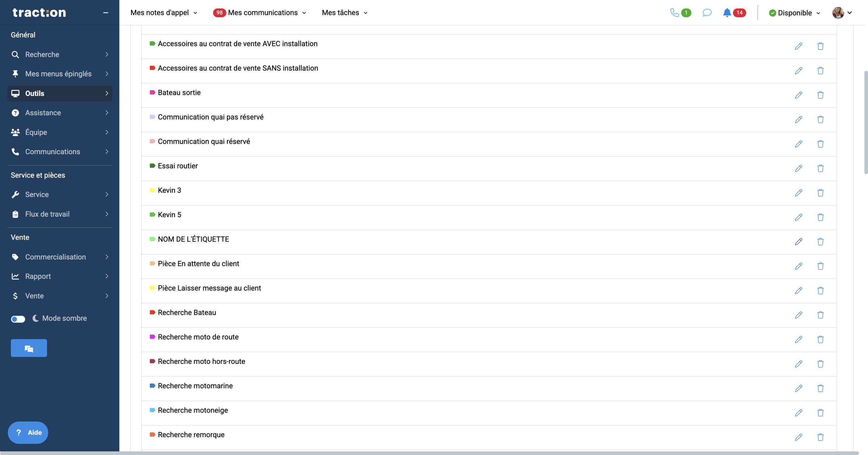Image resolution: width=868 pixels, height=455 pixels.
Task: Click trash icon for Recherche motoneige
Action: [x=820, y=413]
